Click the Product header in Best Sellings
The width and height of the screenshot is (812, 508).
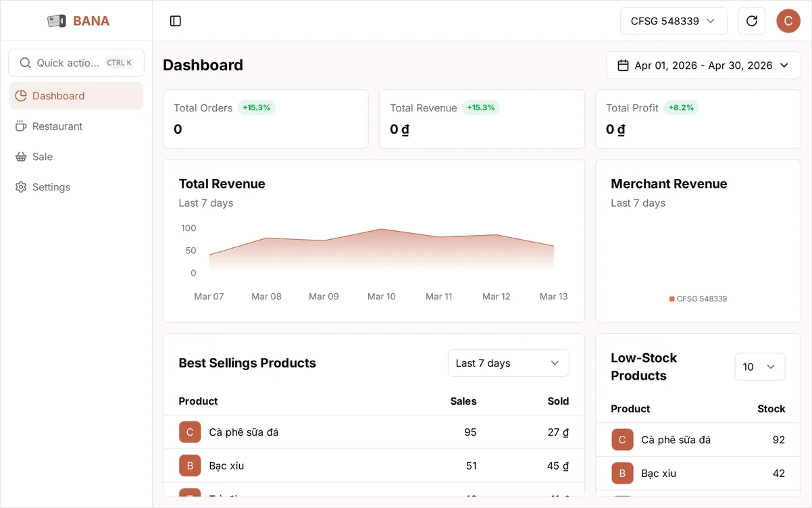198,401
